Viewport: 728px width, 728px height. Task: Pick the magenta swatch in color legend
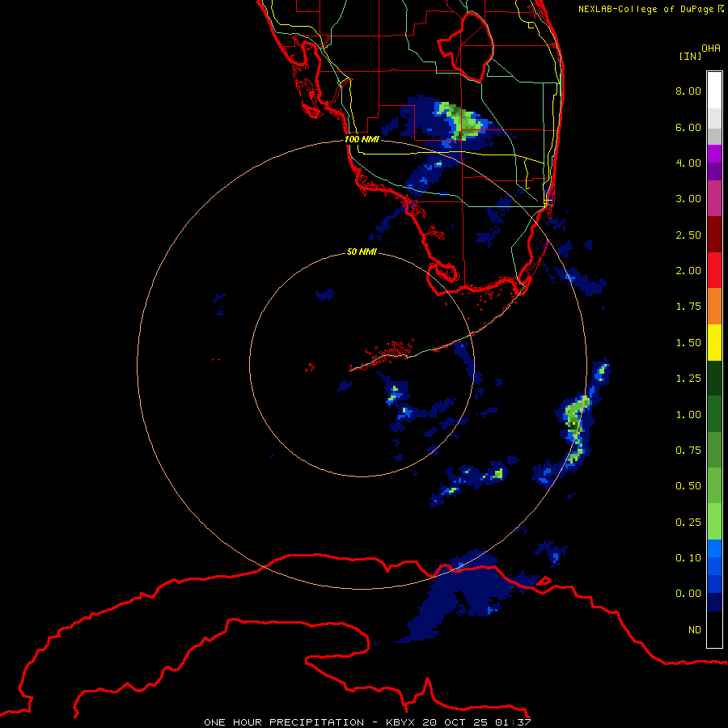pyautogui.click(x=714, y=154)
